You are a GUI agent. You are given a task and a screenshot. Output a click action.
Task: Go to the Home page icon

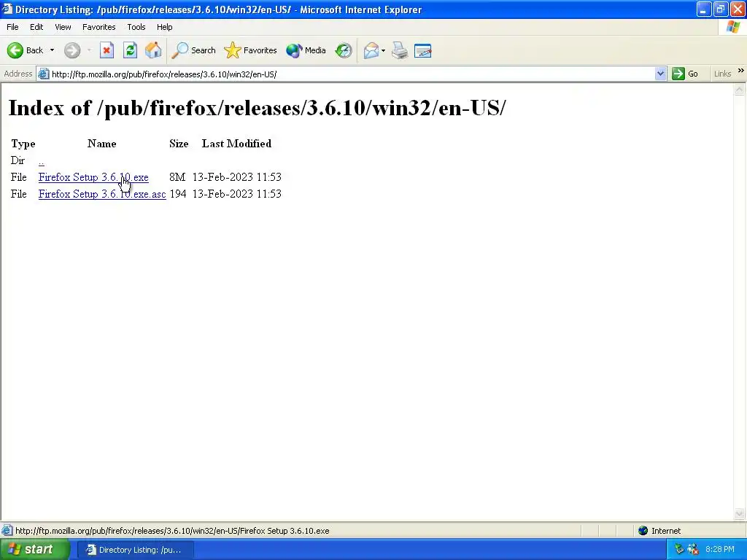point(153,50)
